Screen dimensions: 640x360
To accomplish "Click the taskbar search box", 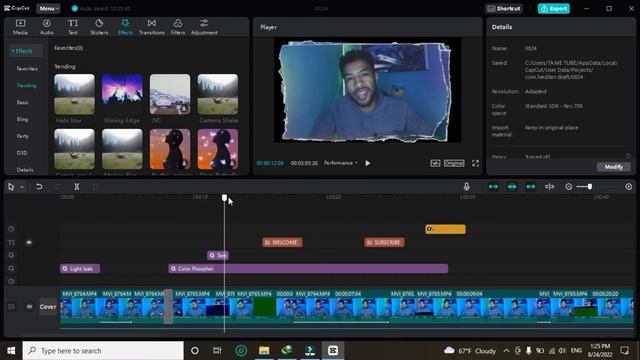I will pos(103,351).
